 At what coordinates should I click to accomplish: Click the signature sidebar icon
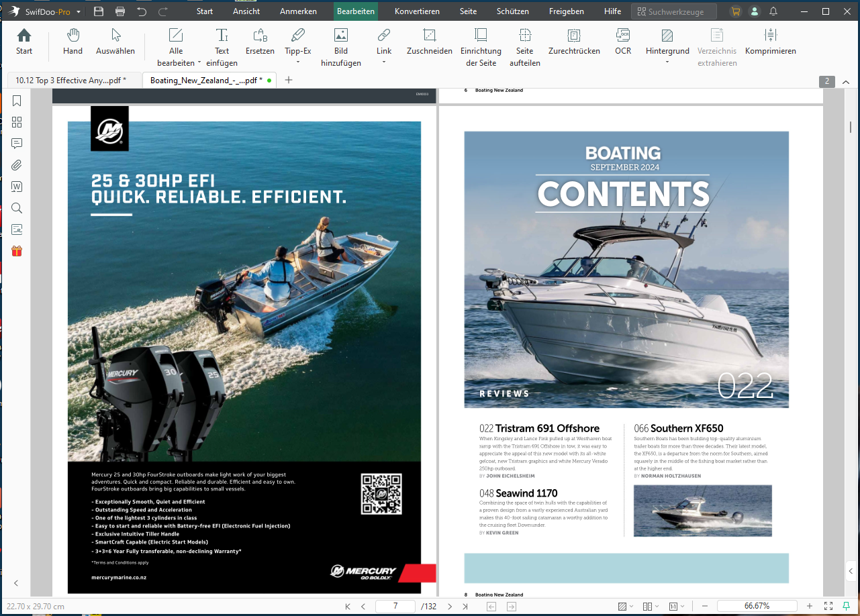17,229
